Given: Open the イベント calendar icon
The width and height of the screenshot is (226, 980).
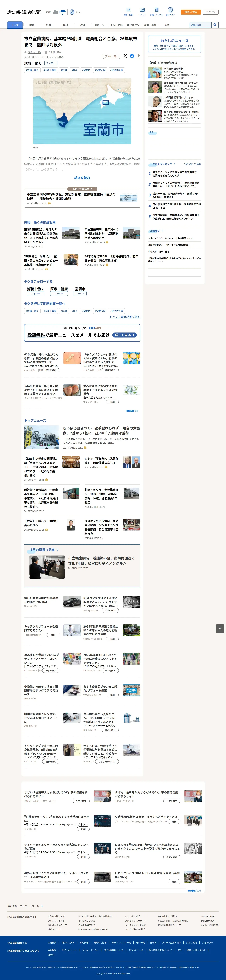Looking at the screenshot, I should pos(142,10).
